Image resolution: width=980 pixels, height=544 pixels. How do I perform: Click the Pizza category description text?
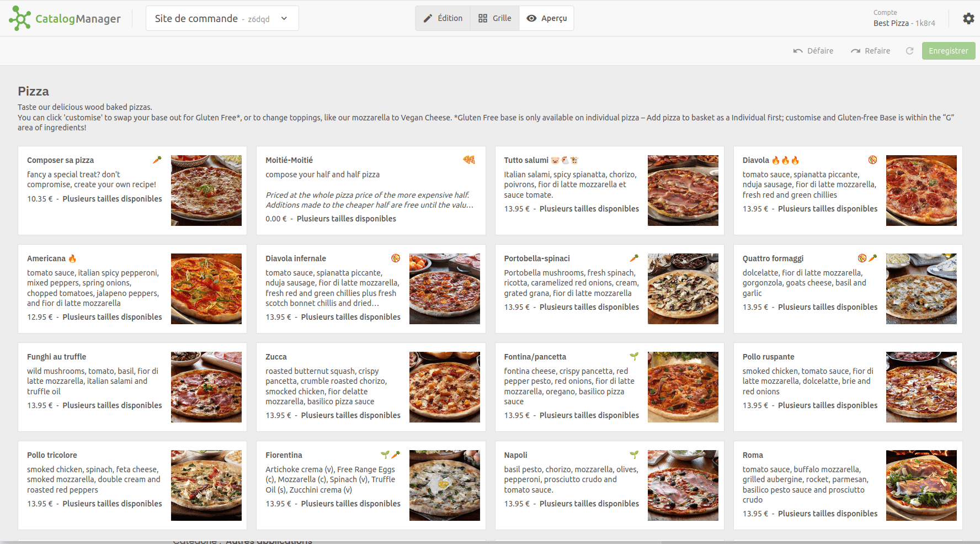[x=486, y=117]
